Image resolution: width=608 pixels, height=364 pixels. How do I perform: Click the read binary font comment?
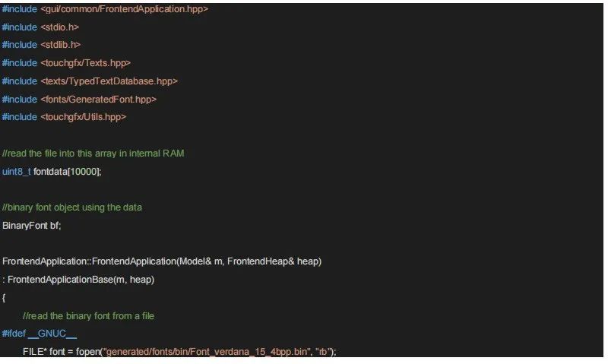point(88,316)
